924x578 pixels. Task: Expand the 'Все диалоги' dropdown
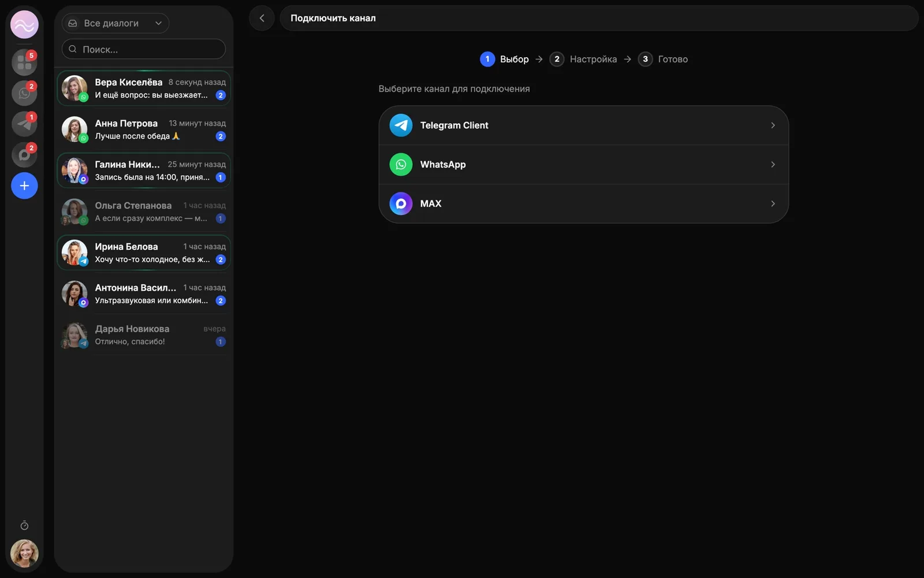click(115, 23)
